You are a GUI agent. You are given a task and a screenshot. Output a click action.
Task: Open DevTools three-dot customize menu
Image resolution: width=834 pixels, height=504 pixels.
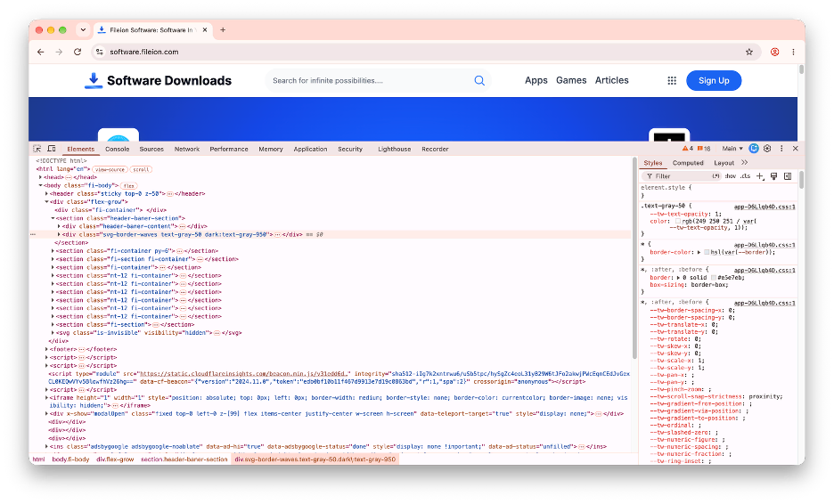(x=781, y=149)
